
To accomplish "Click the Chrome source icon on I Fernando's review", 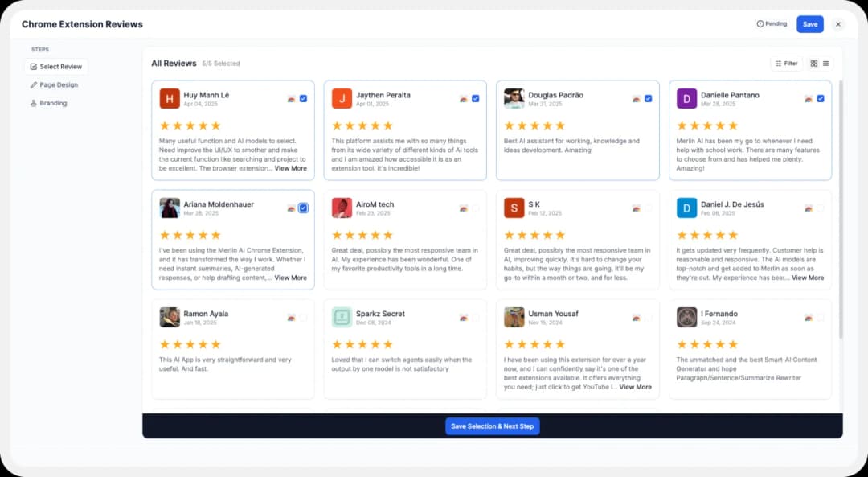I will pyautogui.click(x=809, y=317).
